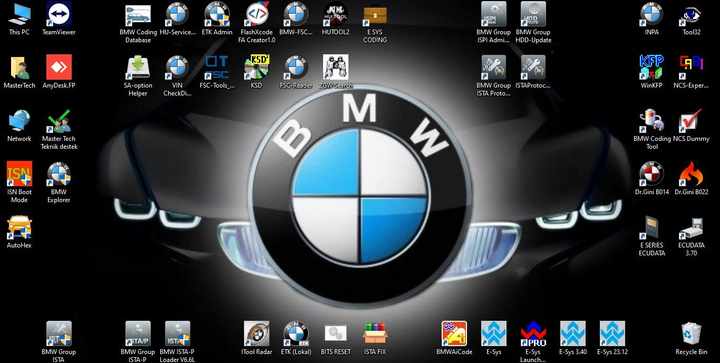
Task: Launch ISTAProtoc shortcut icon
Action: (533, 72)
